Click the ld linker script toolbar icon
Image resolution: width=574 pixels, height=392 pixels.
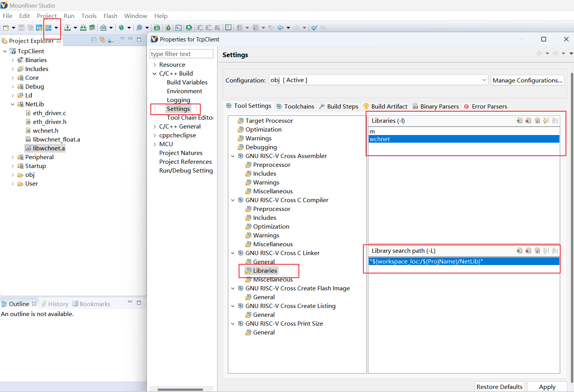157,28
